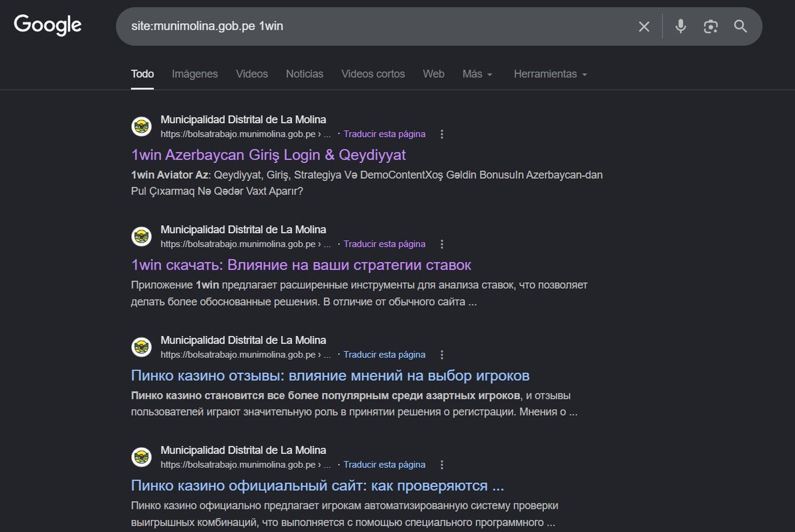Open more options for Пинко казино официальный сайт result
795x532 pixels.
(x=442, y=464)
